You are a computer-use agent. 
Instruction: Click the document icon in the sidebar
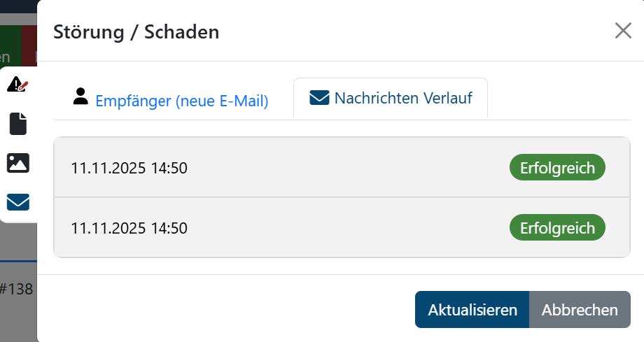[17, 124]
